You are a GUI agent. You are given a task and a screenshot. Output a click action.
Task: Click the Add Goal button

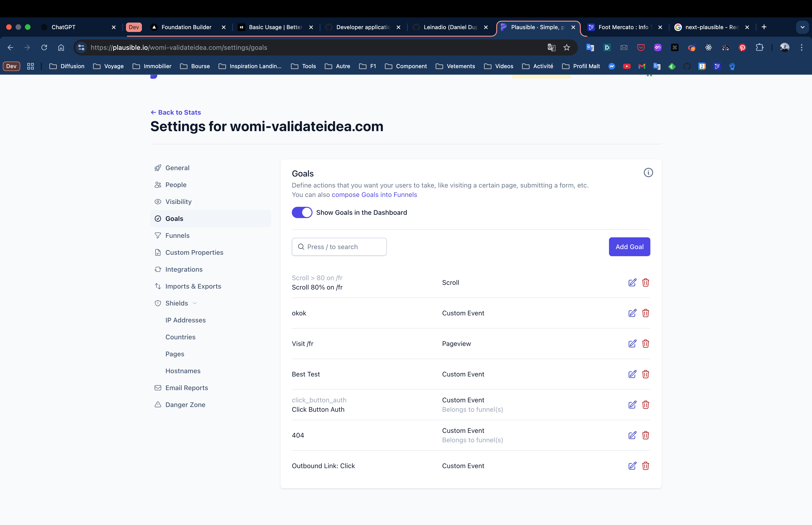[629, 247]
